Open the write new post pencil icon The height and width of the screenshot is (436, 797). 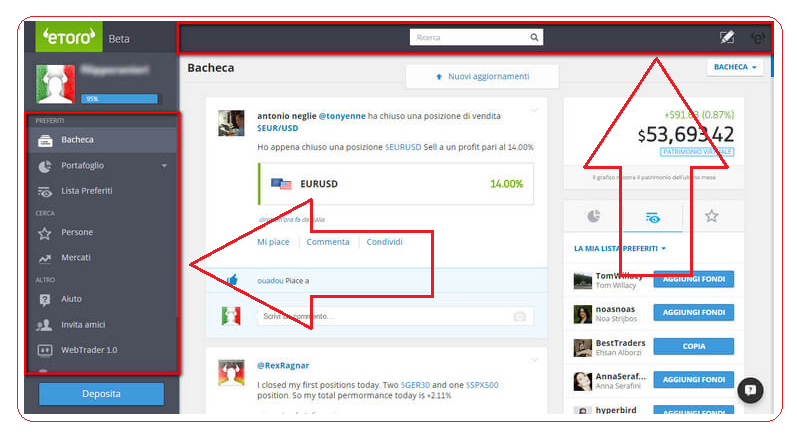(x=727, y=37)
